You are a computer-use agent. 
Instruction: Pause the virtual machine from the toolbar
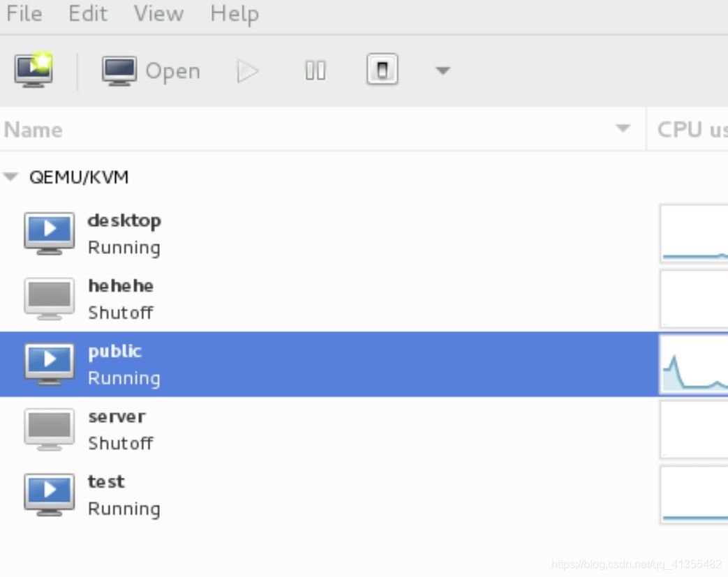coord(315,71)
